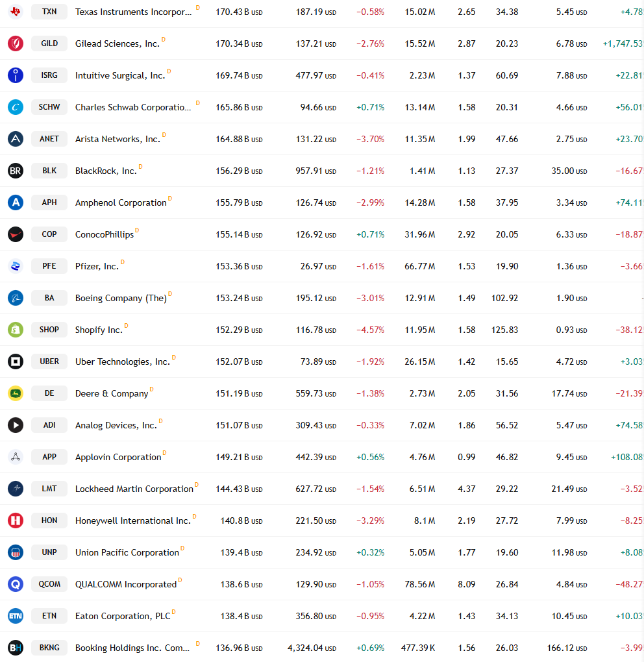
Task: Click the Applovin logo icon
Action: 16,457
